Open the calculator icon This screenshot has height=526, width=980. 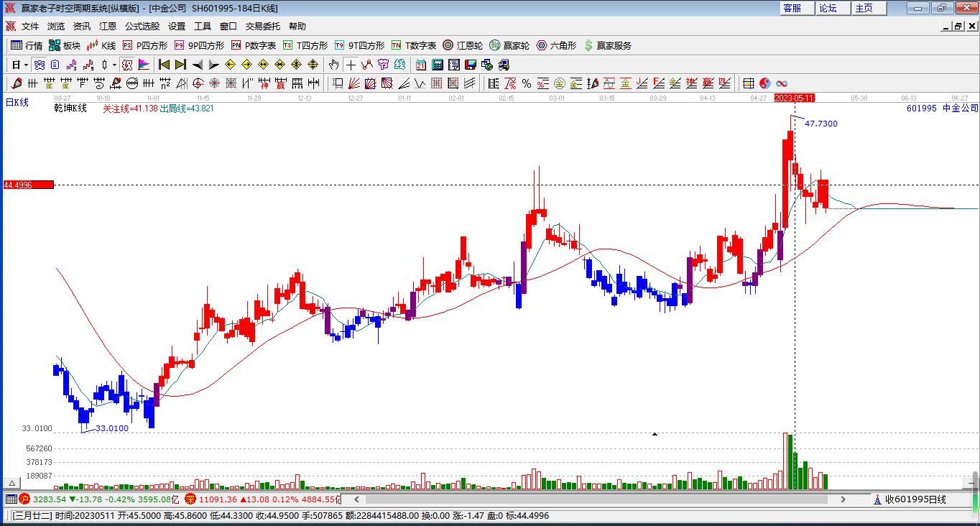point(438,65)
